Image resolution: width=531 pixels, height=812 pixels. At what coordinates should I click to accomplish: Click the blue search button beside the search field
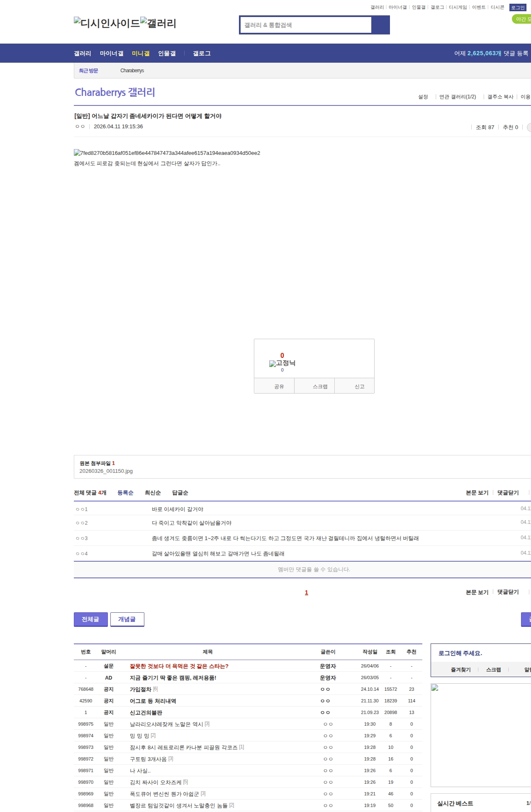coord(380,25)
